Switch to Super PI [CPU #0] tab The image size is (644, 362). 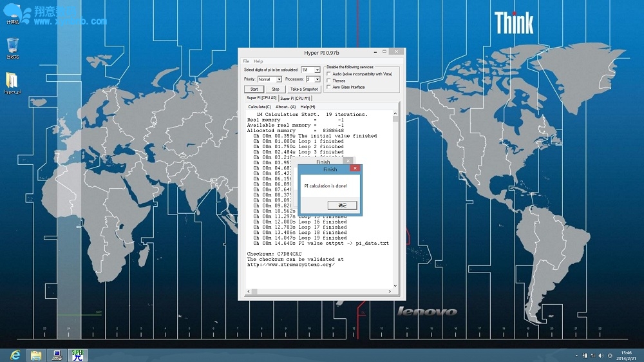(261, 98)
